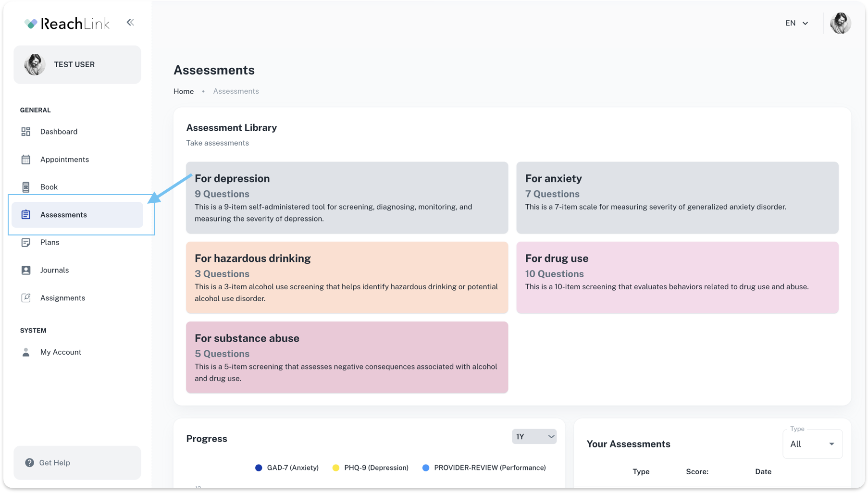Open the profile avatar in header
Viewport: 868px width, 493px height.
(x=840, y=23)
